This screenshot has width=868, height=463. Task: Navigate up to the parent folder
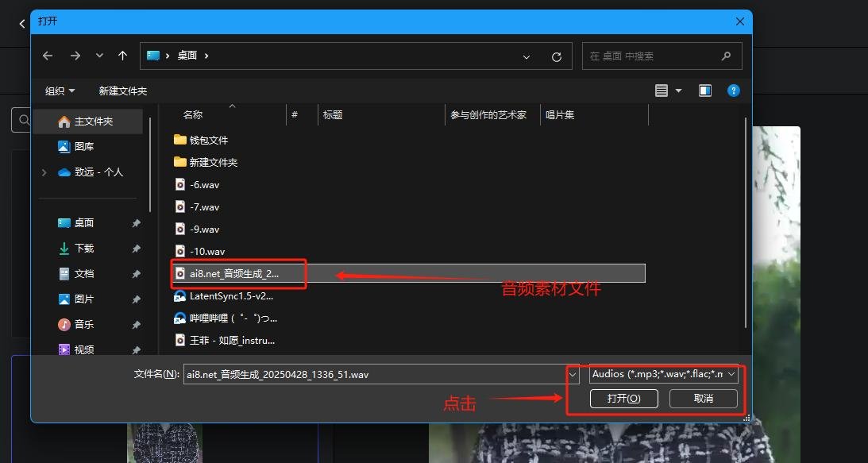(x=122, y=56)
